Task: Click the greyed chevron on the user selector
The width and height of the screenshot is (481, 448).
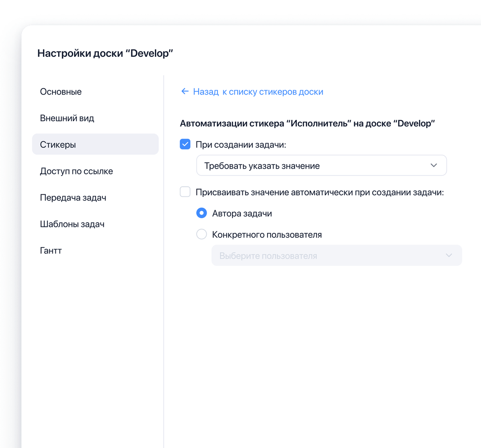Action: tap(448, 255)
